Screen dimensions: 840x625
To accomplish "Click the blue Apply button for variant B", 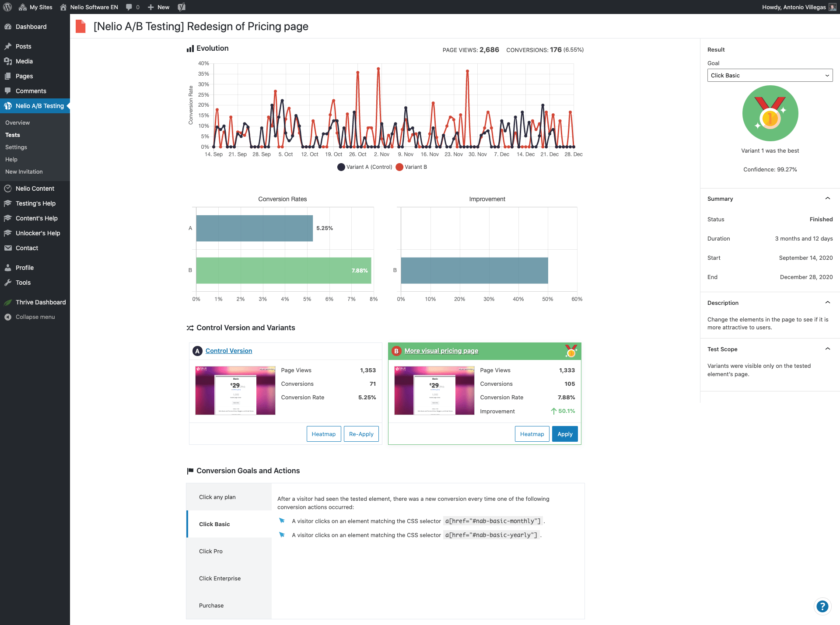I will [x=564, y=434].
